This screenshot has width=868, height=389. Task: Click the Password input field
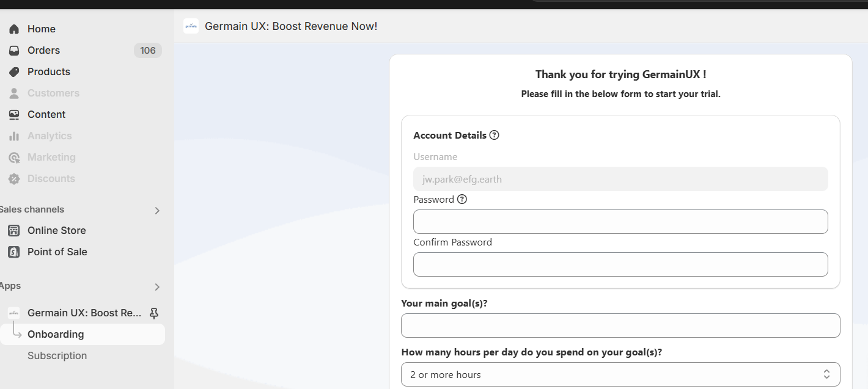620,222
